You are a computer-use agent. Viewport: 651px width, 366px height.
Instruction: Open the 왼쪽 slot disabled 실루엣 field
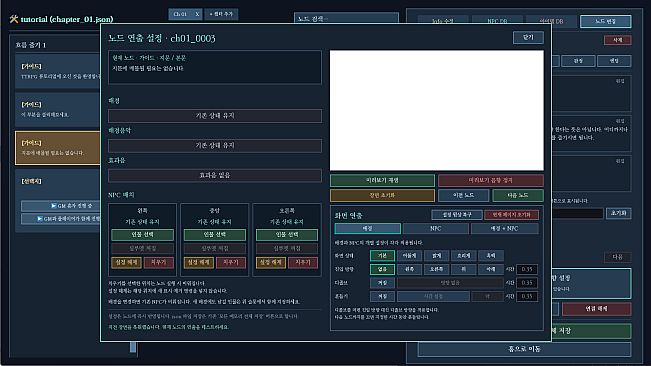click(142, 249)
